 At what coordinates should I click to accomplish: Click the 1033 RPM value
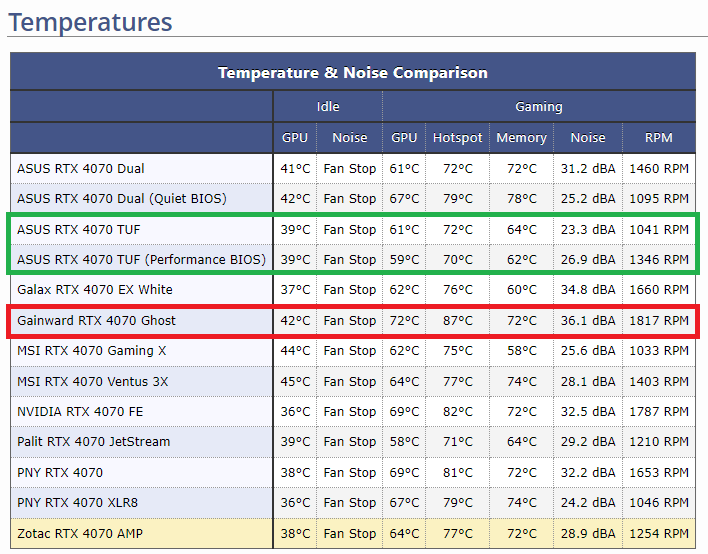(659, 351)
